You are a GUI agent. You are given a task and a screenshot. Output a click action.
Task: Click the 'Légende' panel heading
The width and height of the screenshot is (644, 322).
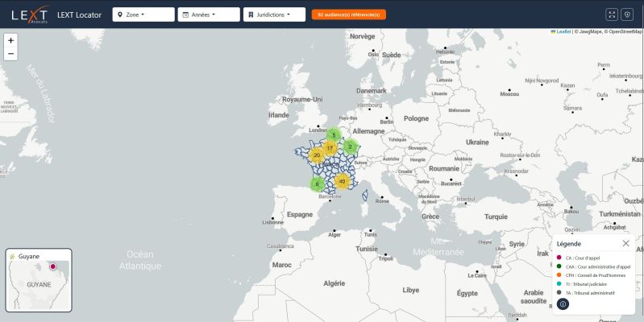569,244
